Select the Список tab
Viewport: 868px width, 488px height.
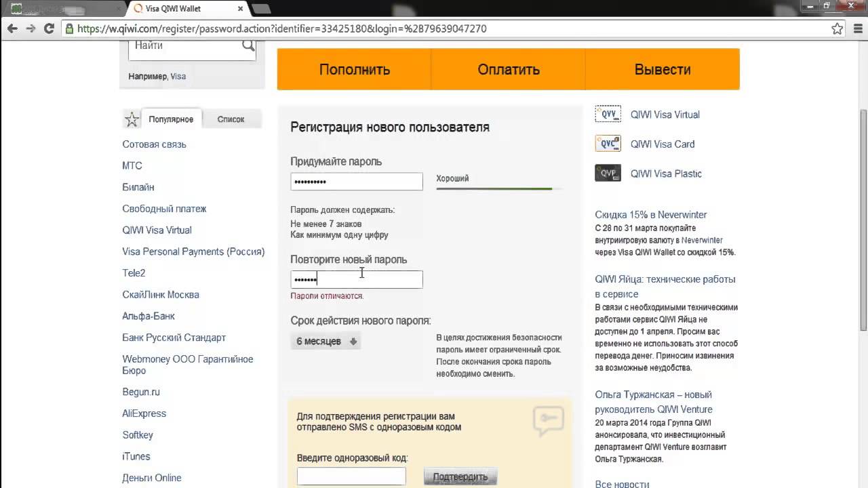231,119
